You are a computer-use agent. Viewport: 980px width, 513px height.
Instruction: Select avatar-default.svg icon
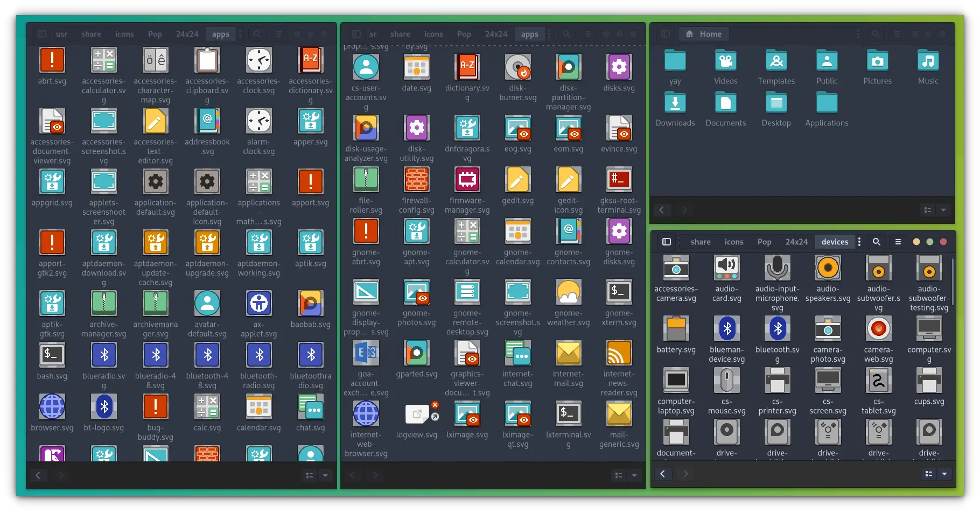[207, 303]
